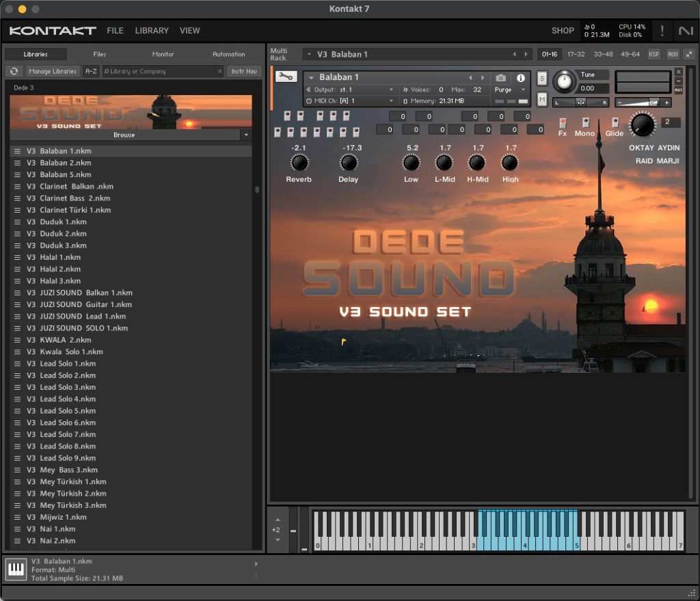The width and height of the screenshot is (700, 601).
Task: Click the snapshot camera icon
Action: click(x=501, y=78)
